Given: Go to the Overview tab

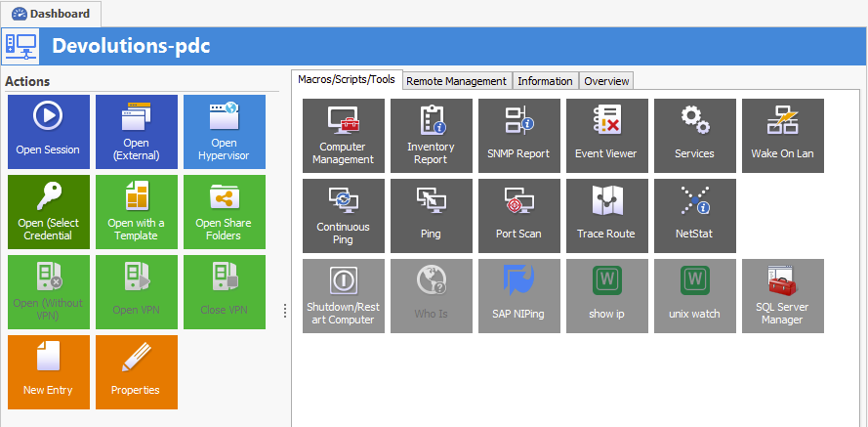Looking at the screenshot, I should point(606,81).
